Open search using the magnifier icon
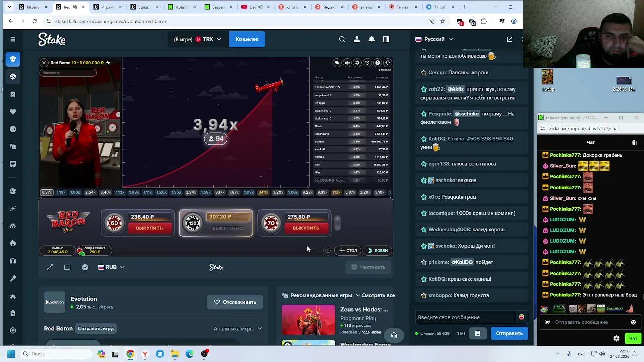This screenshot has height=362, width=644. click(x=342, y=39)
